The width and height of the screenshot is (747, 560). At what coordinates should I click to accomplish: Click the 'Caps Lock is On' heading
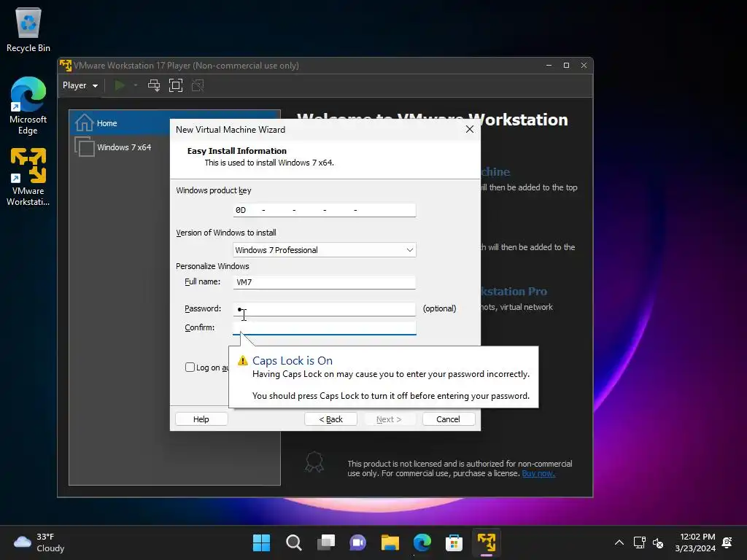(293, 360)
